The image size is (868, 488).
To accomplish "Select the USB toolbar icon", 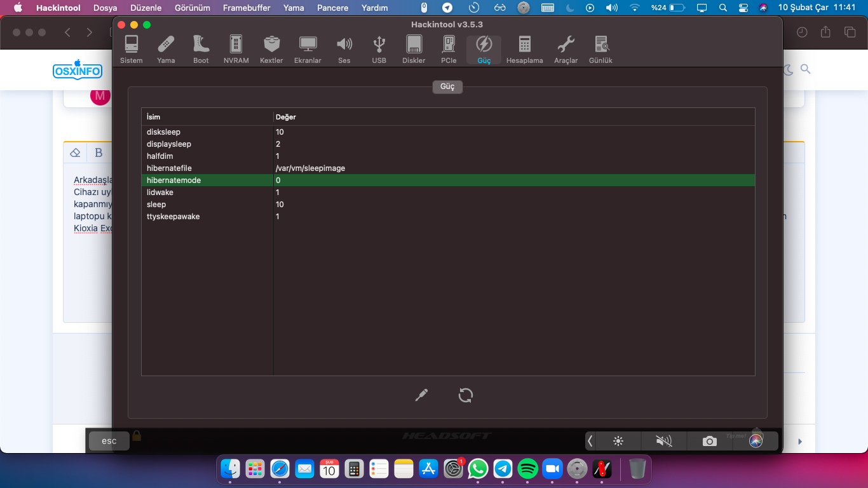I will pos(379,50).
